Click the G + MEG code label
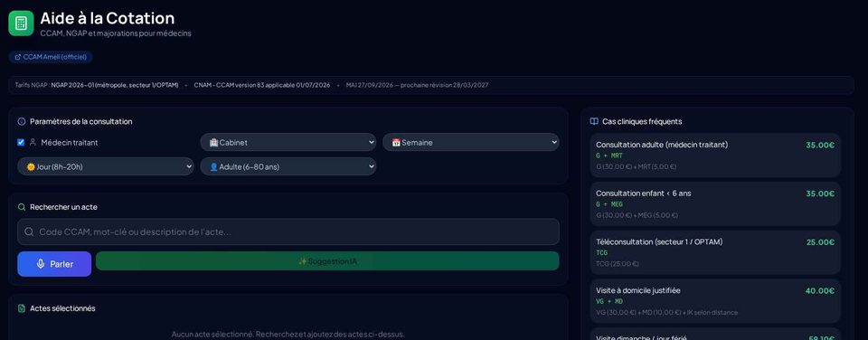868x340 pixels. click(x=609, y=204)
